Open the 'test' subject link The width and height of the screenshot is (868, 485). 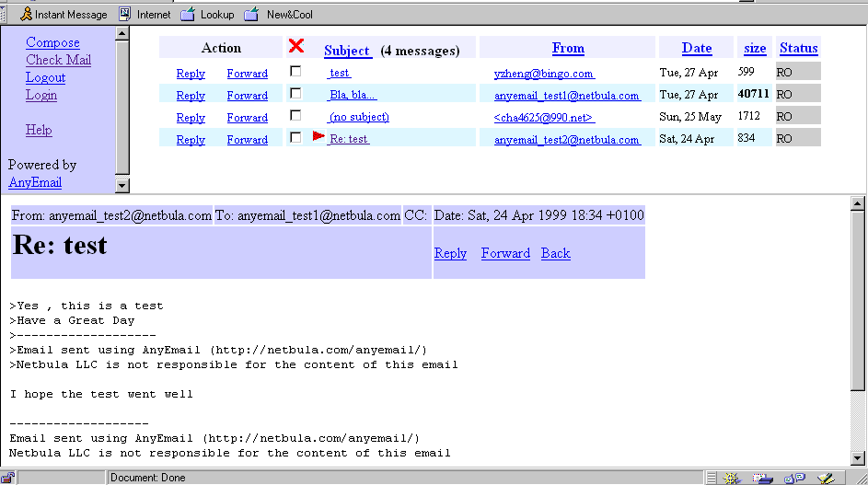[339, 73]
